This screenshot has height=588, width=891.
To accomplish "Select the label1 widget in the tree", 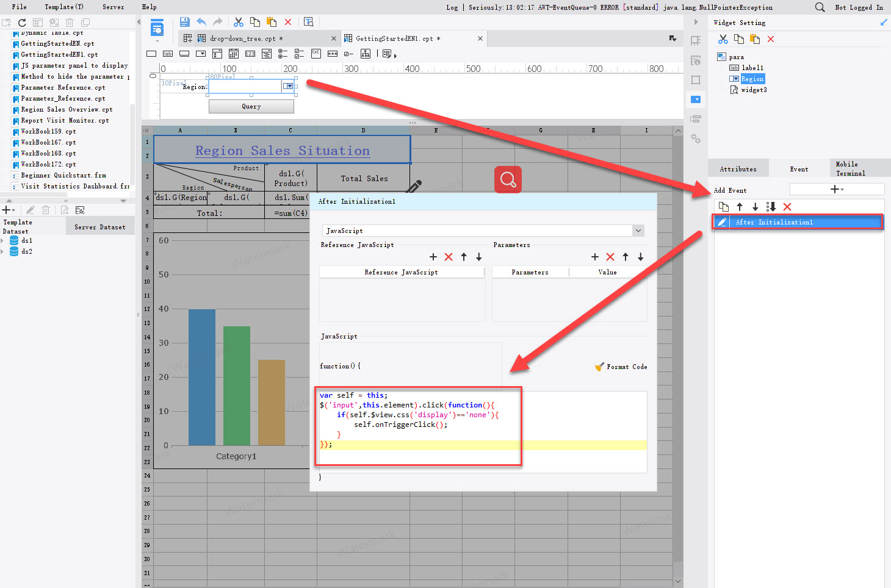I will pos(752,68).
